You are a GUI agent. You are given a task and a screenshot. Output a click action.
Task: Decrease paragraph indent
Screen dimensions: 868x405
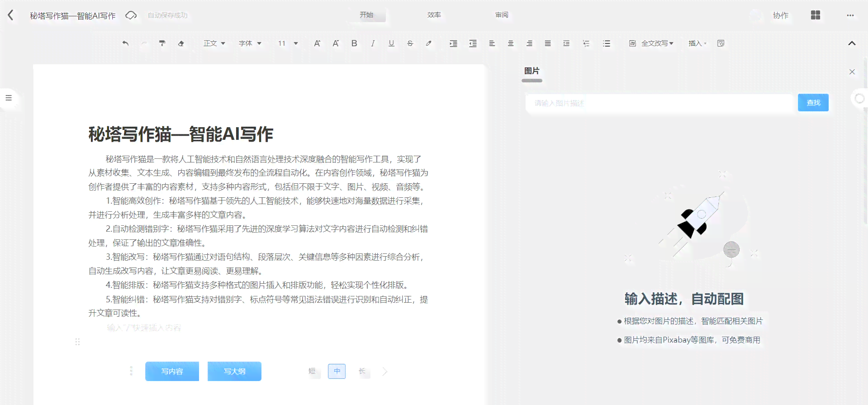coord(473,43)
